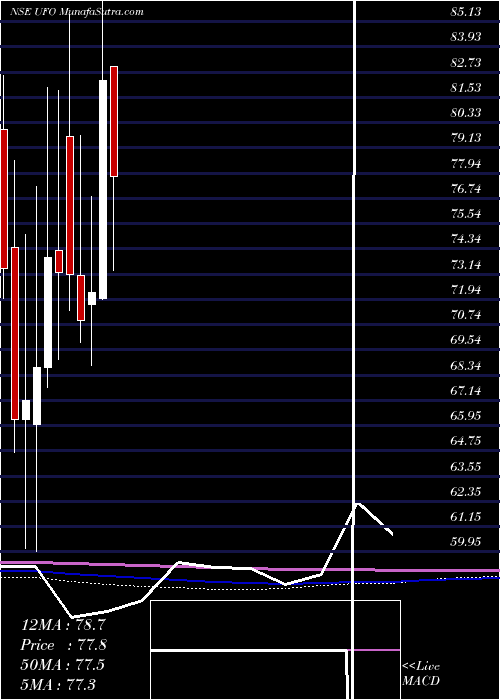Click the 'Price : 77.8' legend entry
The height and width of the screenshot is (700, 500).
pos(63,645)
